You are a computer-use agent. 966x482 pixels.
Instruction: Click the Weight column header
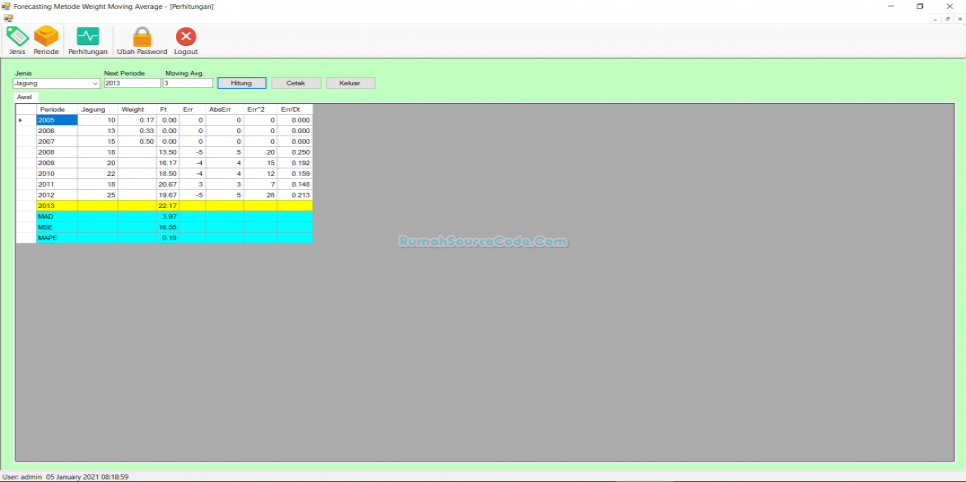click(x=133, y=109)
